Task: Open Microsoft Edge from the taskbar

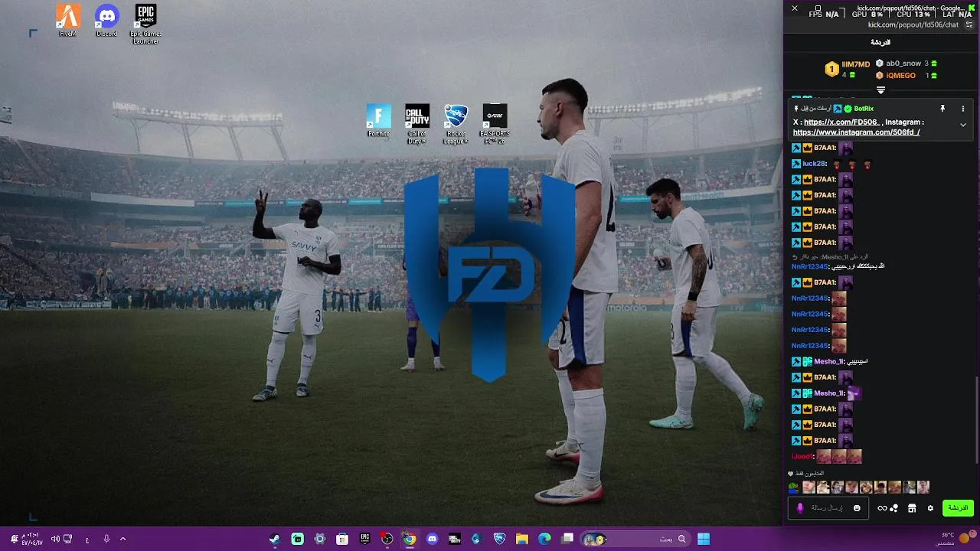Action: pos(544,539)
